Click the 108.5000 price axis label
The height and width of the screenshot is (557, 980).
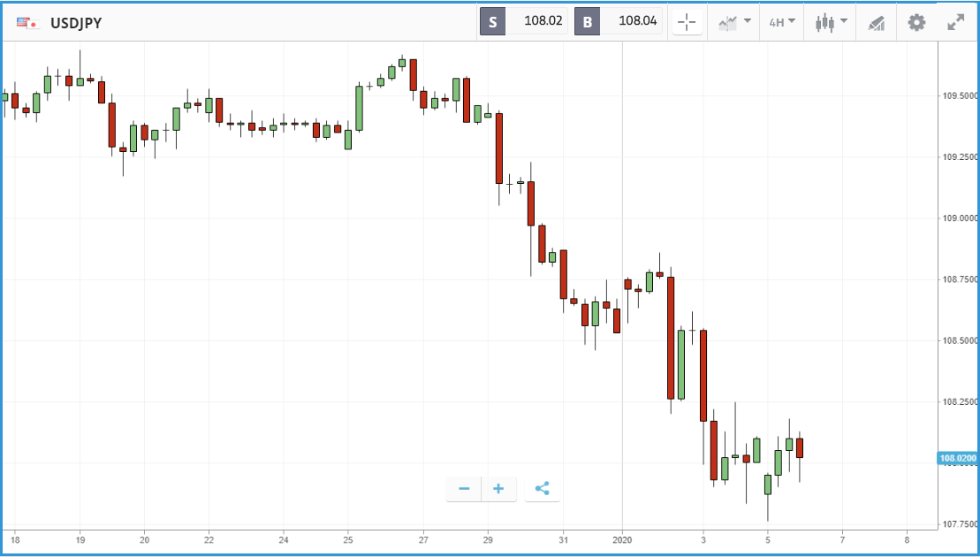pos(960,340)
